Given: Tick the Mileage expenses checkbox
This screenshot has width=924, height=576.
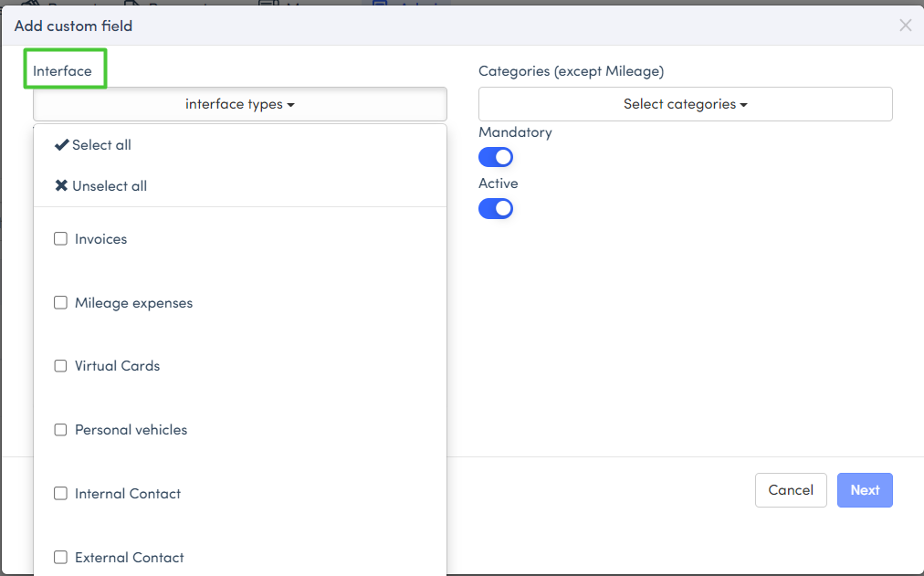Looking at the screenshot, I should click(x=61, y=303).
